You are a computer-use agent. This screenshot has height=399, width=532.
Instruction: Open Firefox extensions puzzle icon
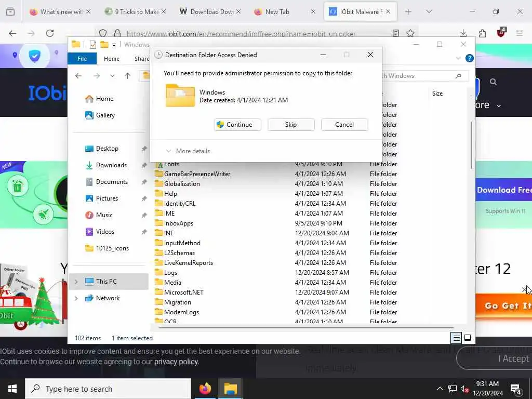[482, 33]
